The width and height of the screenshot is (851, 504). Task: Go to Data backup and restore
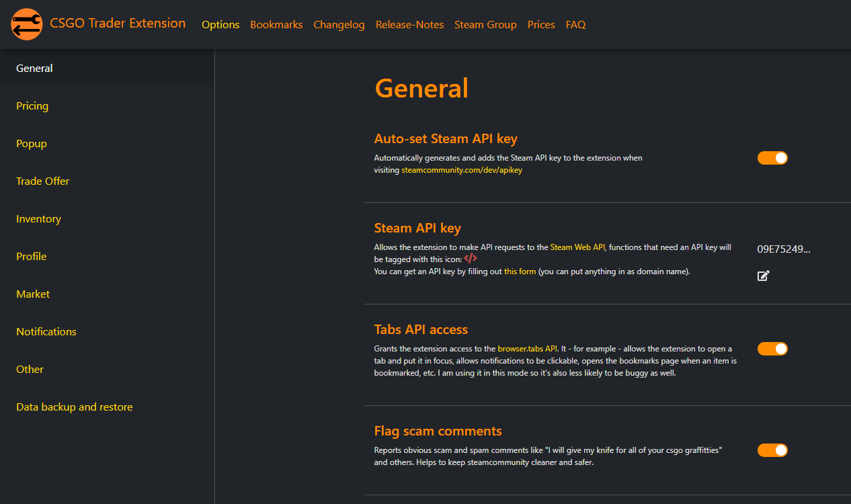click(x=107, y=407)
